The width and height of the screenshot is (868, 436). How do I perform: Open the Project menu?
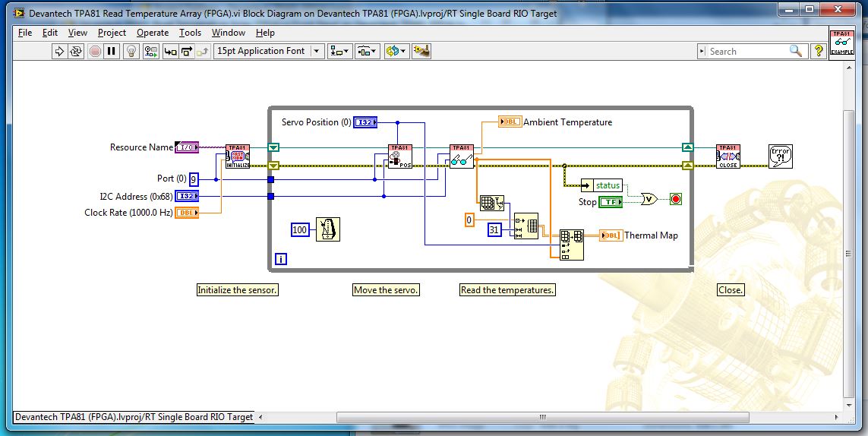112,33
